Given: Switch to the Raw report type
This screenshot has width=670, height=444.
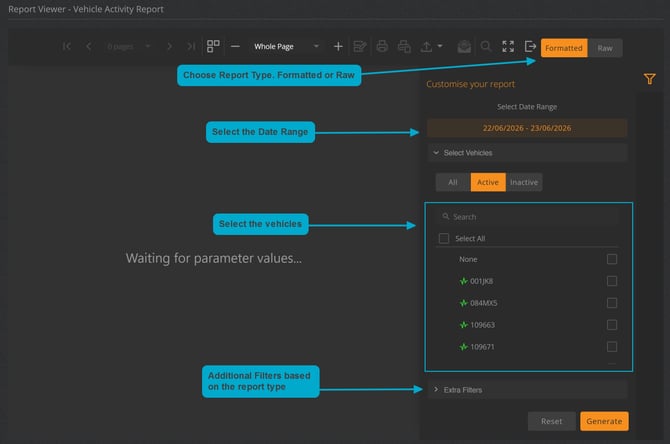Looking at the screenshot, I should coord(605,48).
